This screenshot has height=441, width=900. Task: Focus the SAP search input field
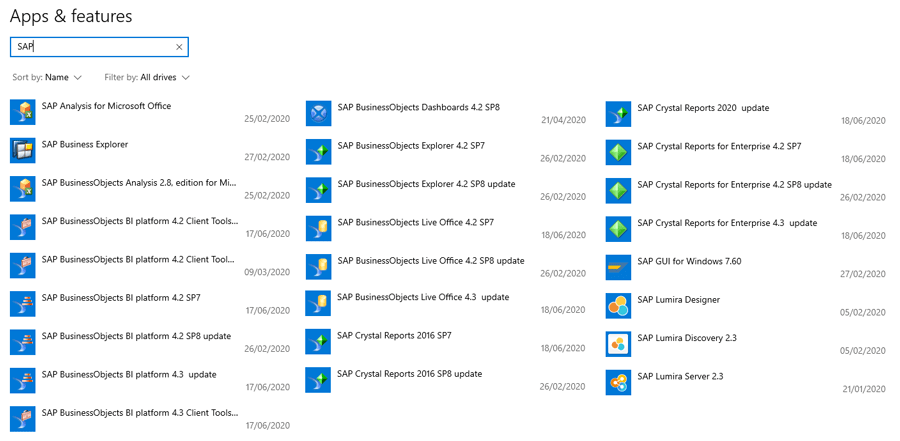(99, 47)
